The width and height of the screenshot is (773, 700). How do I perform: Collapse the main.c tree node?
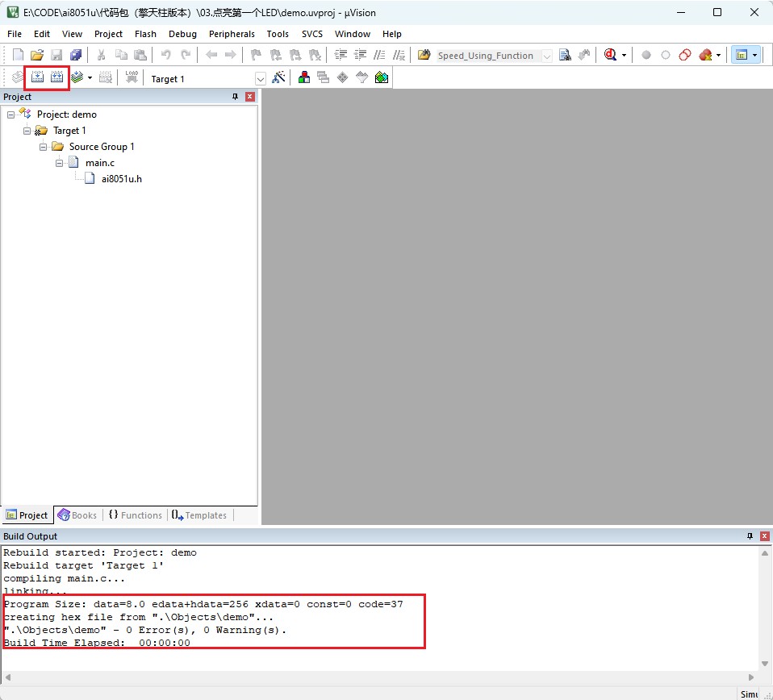tap(60, 163)
